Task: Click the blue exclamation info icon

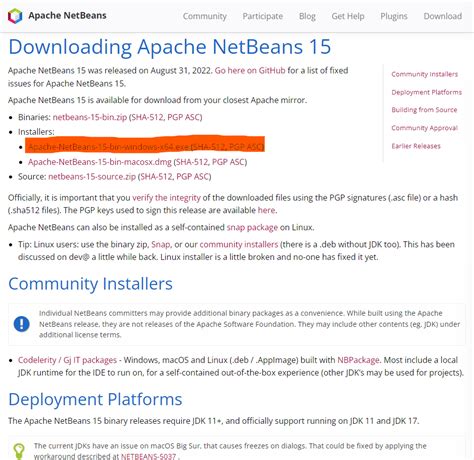Action: coord(22,324)
